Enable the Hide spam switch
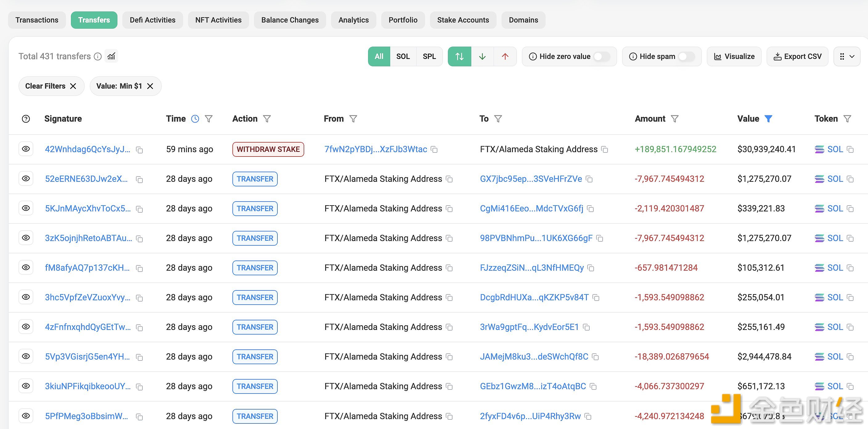 pos(686,56)
